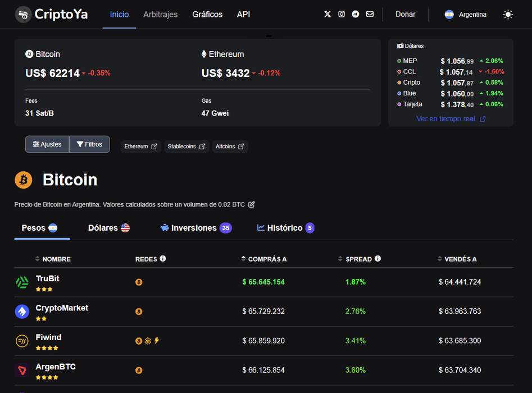Click the Cripto dollar rate row

pyautogui.click(x=450, y=83)
